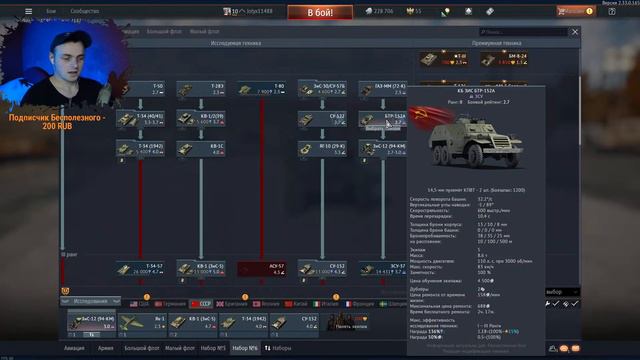Open the Наборы presets manager
Image resolution: width=640 pixels, height=360 pixels.
(278, 348)
